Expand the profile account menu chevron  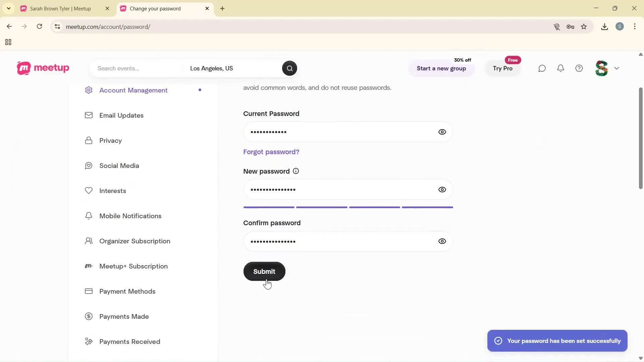pos(617,68)
